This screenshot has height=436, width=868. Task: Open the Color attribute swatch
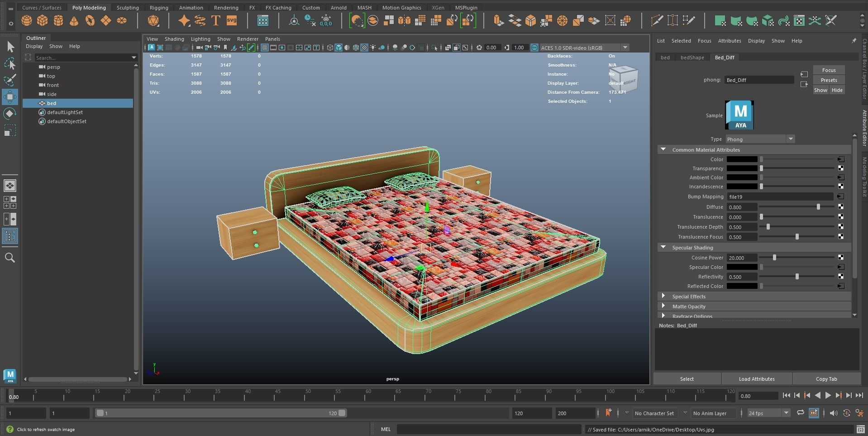742,159
